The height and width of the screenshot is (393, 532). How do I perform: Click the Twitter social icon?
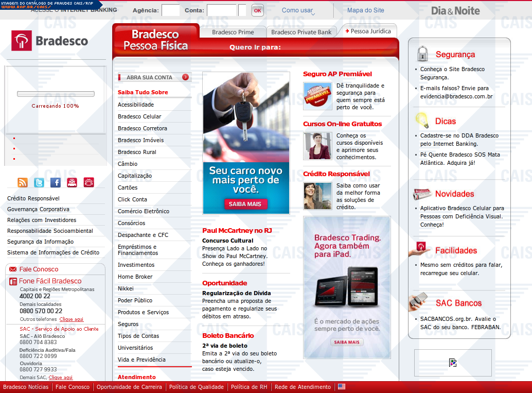tap(39, 182)
